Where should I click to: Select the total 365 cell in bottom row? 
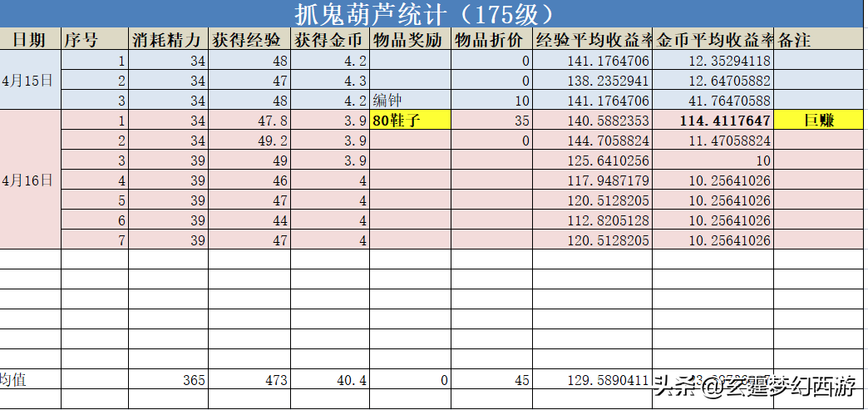pos(167,380)
